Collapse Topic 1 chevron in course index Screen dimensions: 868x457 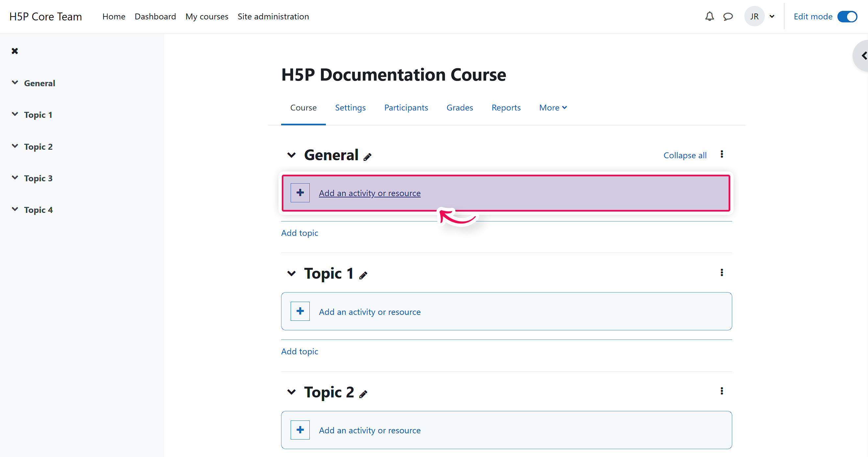(15, 114)
